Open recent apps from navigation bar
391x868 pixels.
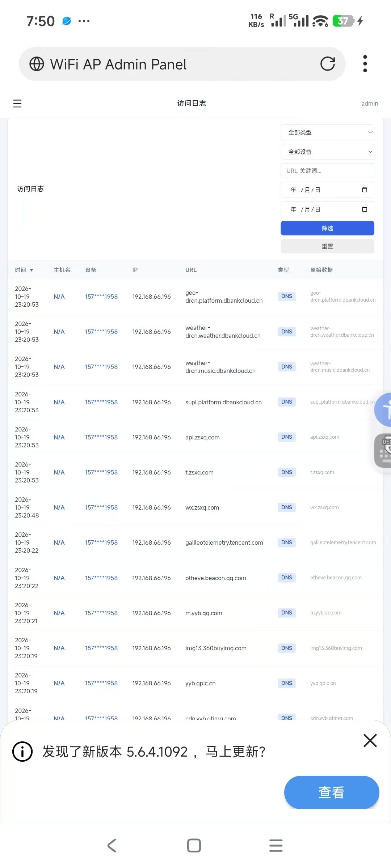tap(276, 846)
